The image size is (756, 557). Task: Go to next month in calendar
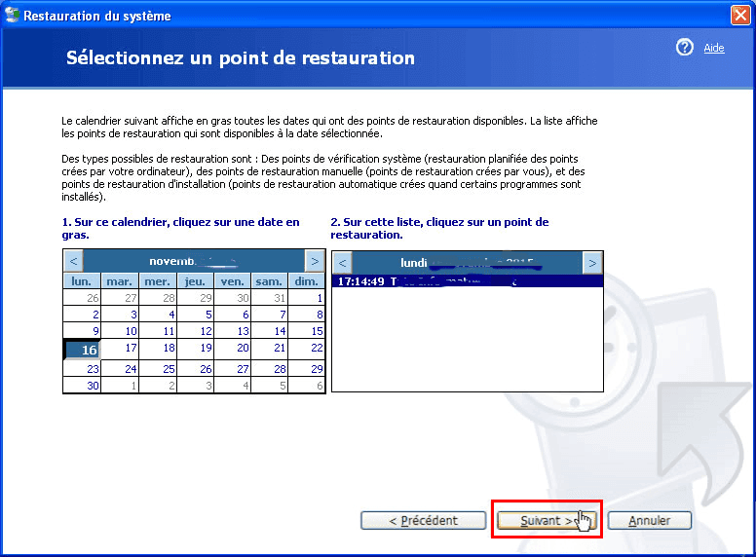pos(315,261)
